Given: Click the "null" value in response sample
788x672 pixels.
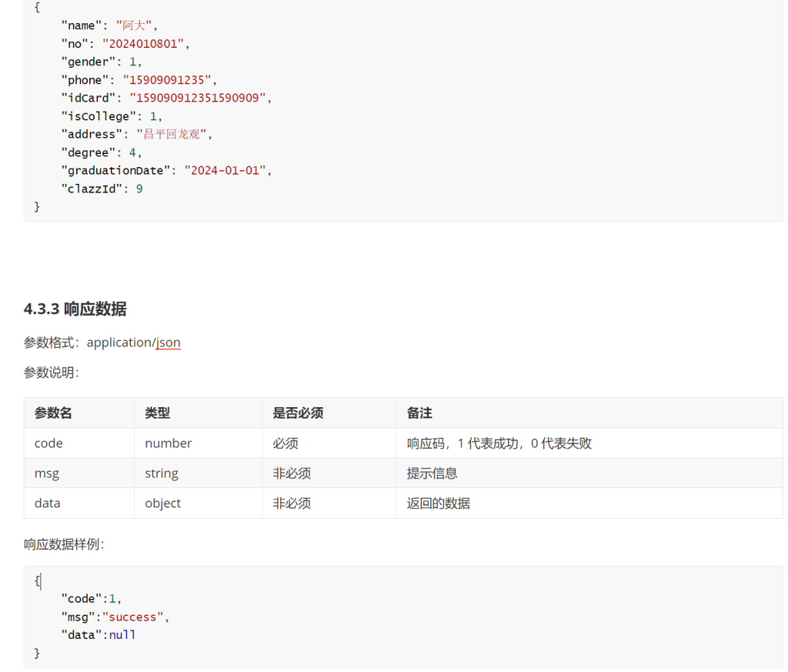Looking at the screenshot, I should [122, 635].
